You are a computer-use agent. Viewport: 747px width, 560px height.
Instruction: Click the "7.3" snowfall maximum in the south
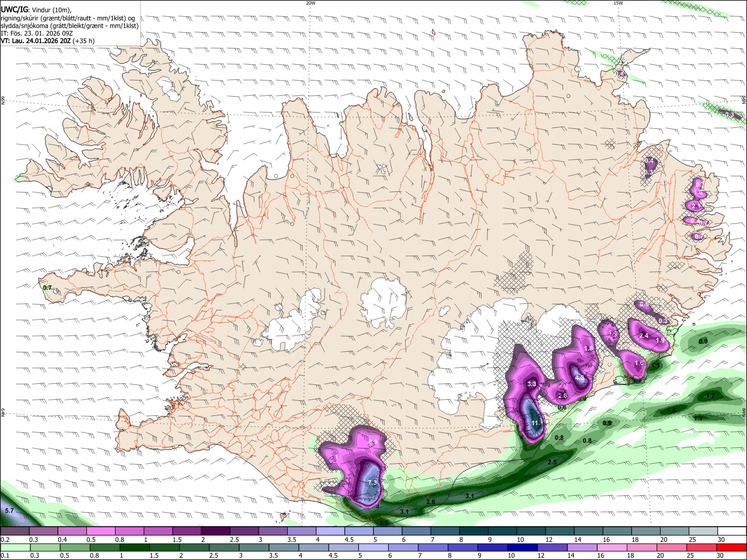point(372,483)
